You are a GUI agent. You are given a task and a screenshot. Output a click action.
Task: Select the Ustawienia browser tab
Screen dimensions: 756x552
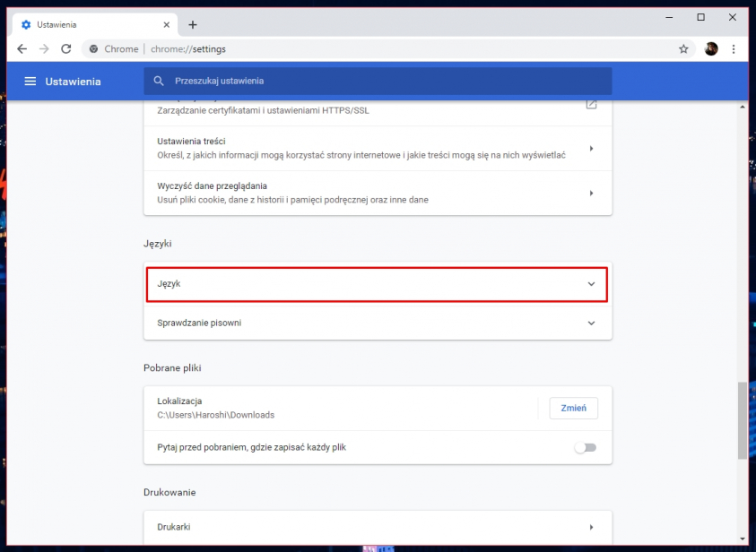pos(90,24)
